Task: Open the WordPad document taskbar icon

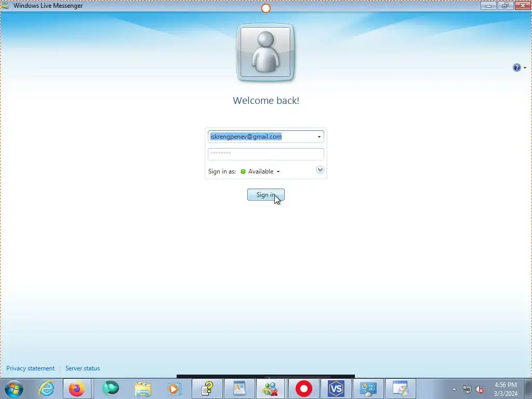Action: (239, 389)
